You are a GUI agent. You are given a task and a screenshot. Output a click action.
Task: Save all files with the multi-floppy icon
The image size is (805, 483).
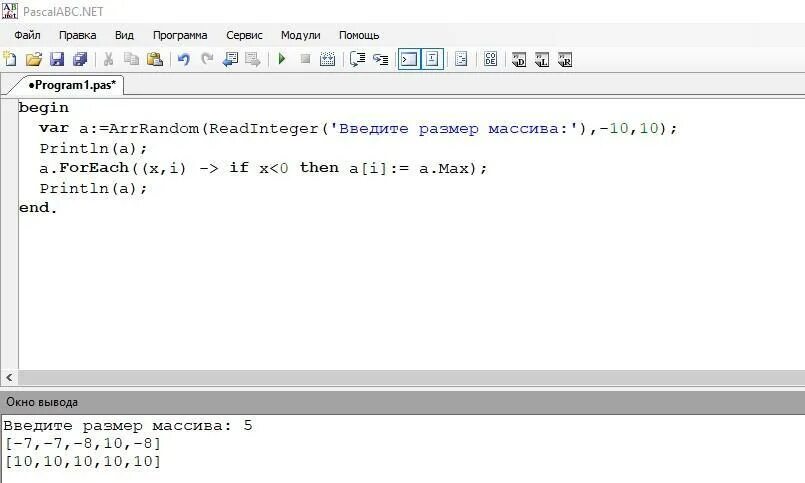[80, 59]
